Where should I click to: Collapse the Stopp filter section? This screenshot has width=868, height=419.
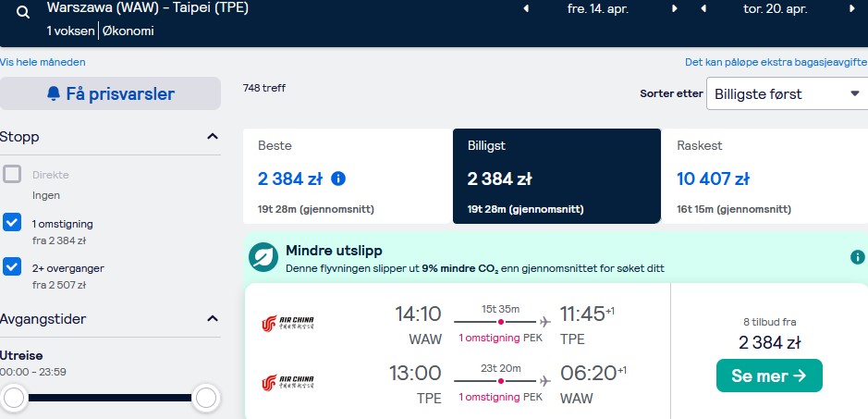point(213,136)
